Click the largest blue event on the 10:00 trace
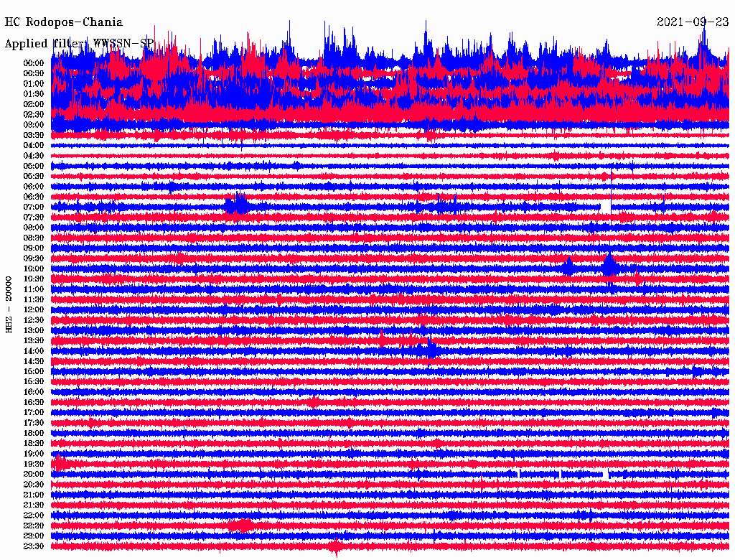 pyautogui.click(x=609, y=267)
